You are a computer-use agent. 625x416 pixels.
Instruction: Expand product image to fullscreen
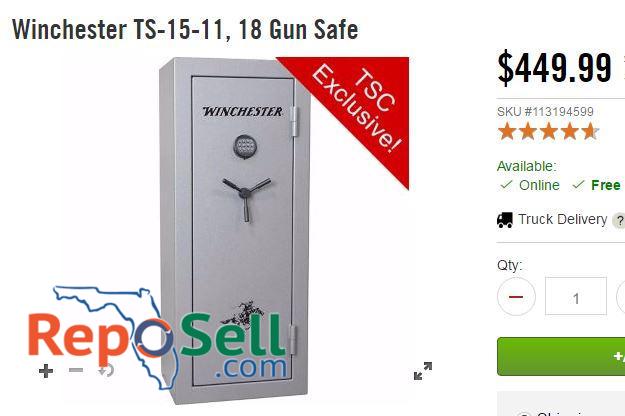(x=423, y=371)
